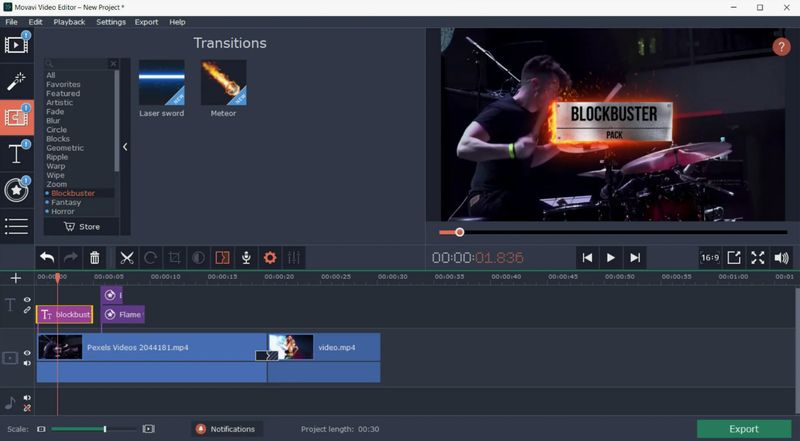800x441 pixels.
Task: Select the Split (scissors) tool
Action: [127, 258]
